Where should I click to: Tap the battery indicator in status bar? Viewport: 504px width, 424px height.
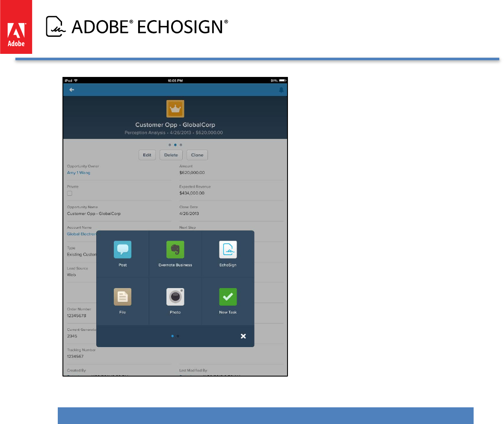282,81
